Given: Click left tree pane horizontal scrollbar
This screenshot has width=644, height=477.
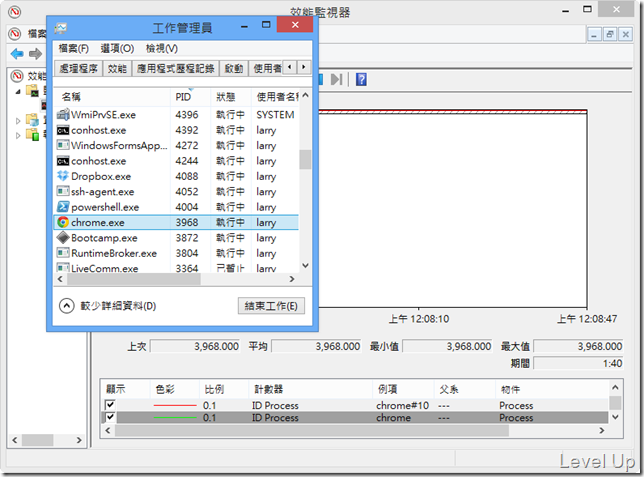Looking at the screenshot, I should pyautogui.click(x=37, y=440).
